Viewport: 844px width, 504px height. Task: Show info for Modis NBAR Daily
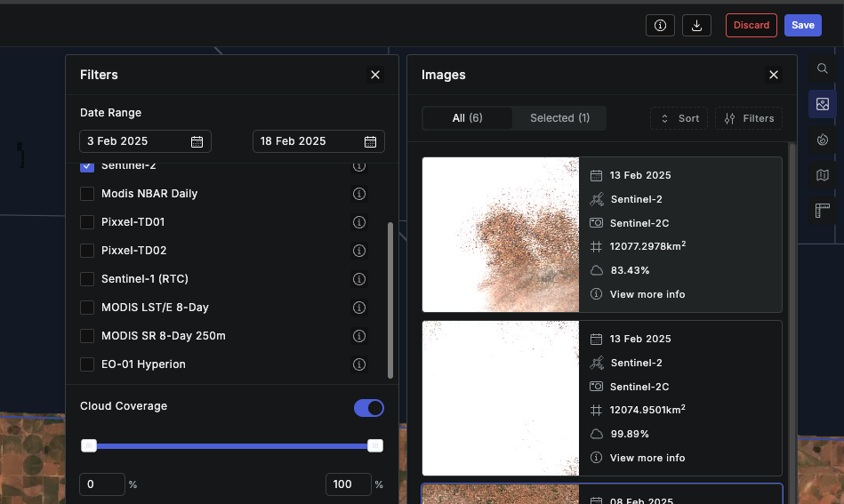(x=359, y=194)
